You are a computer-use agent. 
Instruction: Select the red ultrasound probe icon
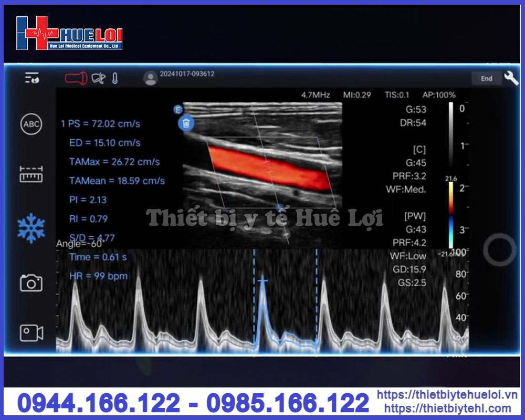pyautogui.click(x=76, y=78)
